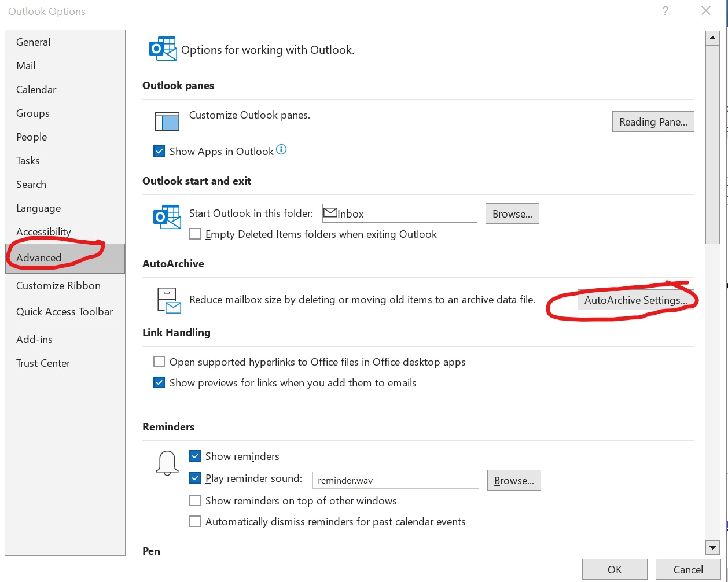The height and width of the screenshot is (582, 728).
Task: Click the Outlook start and exit heading
Action: [197, 181]
